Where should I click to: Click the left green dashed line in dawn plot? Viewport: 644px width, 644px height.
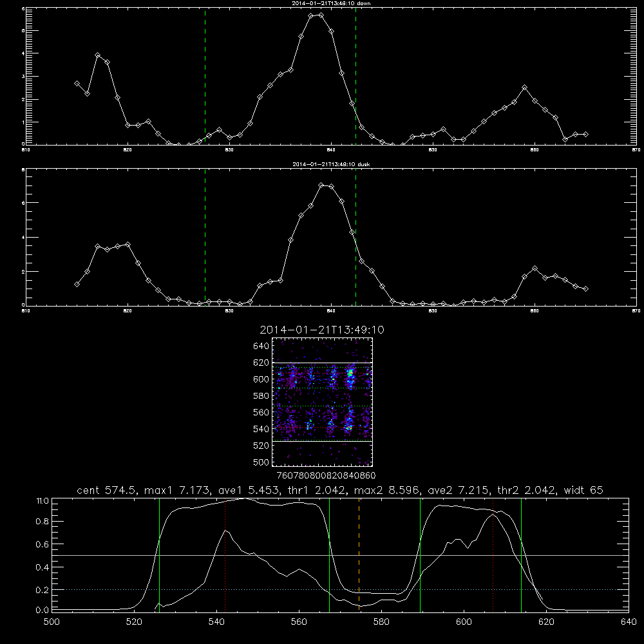205,76
